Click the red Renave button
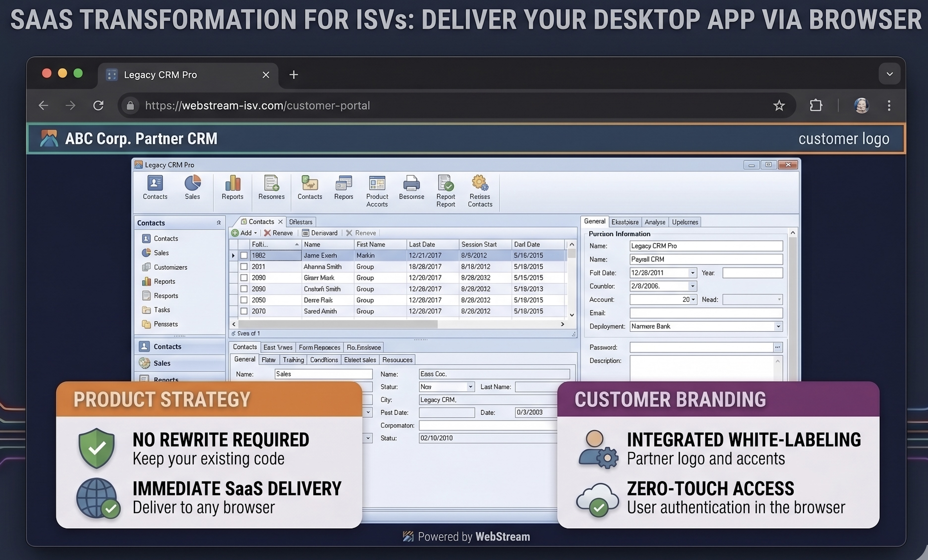 (x=278, y=233)
